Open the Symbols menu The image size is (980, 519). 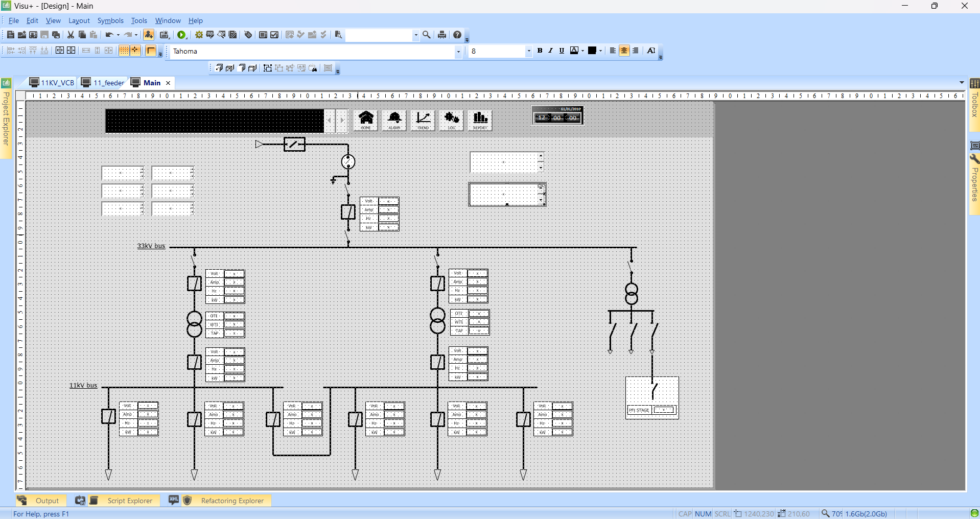(110, 20)
